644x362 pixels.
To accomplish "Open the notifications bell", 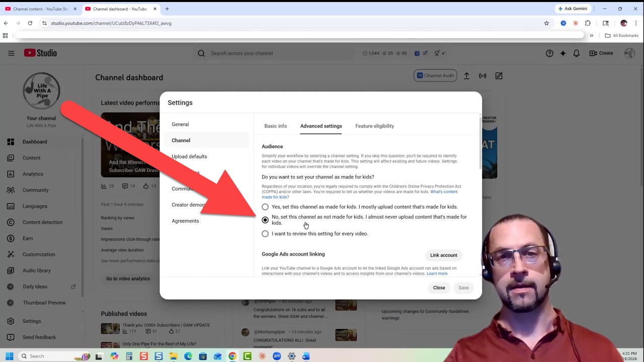I will click(577, 53).
